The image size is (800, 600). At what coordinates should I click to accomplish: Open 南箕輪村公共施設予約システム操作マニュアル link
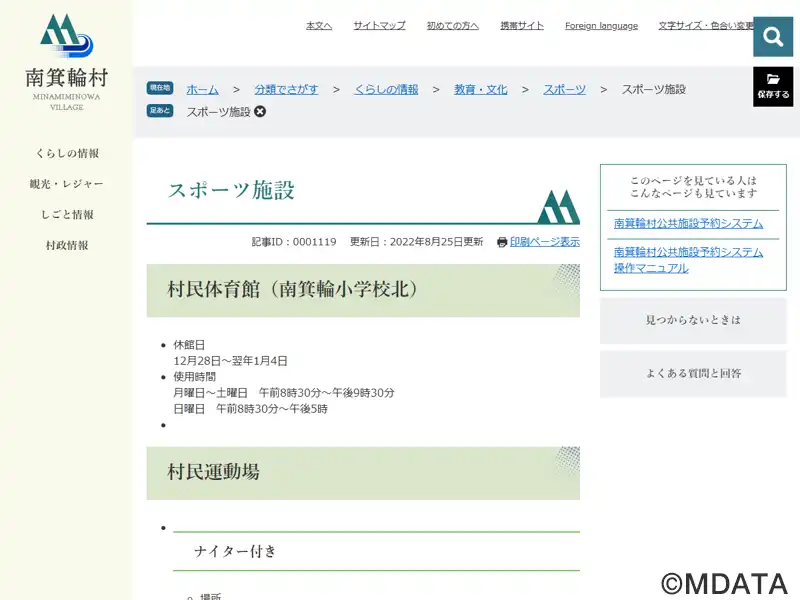coord(688,260)
